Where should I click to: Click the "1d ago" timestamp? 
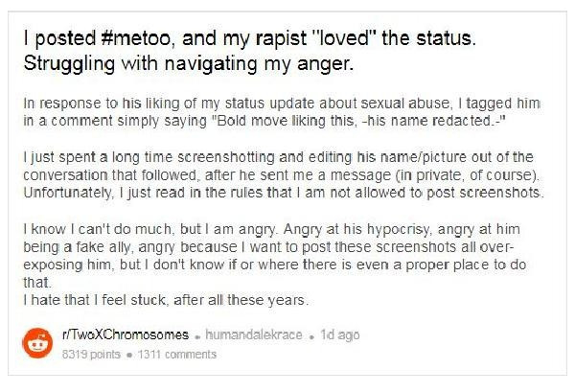(340, 334)
